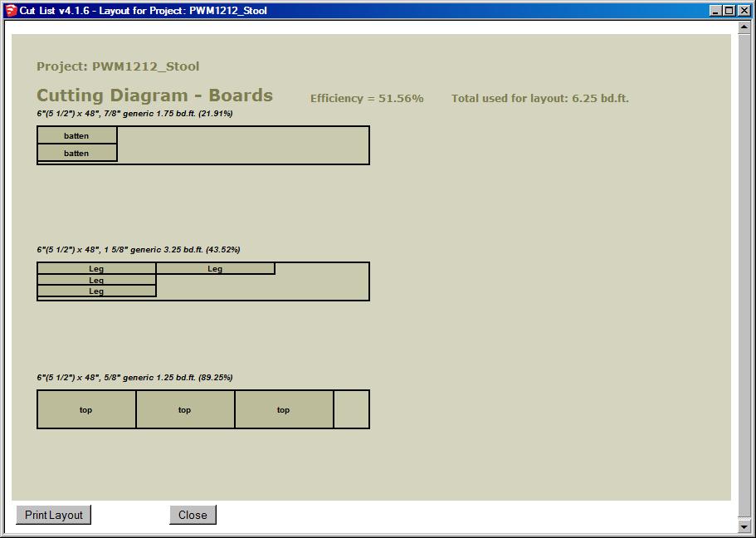Click the scrollbar up arrow
This screenshot has height=538, width=756.
pos(744,27)
